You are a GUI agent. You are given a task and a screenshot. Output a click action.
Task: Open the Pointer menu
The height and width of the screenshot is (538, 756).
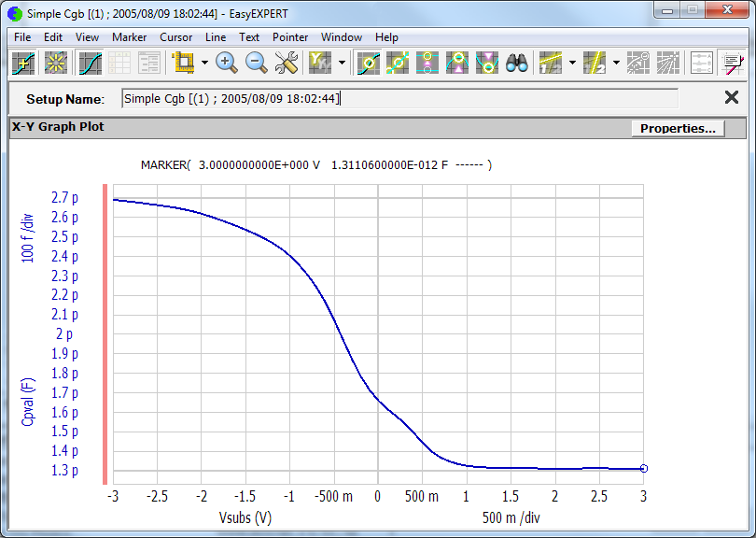290,37
